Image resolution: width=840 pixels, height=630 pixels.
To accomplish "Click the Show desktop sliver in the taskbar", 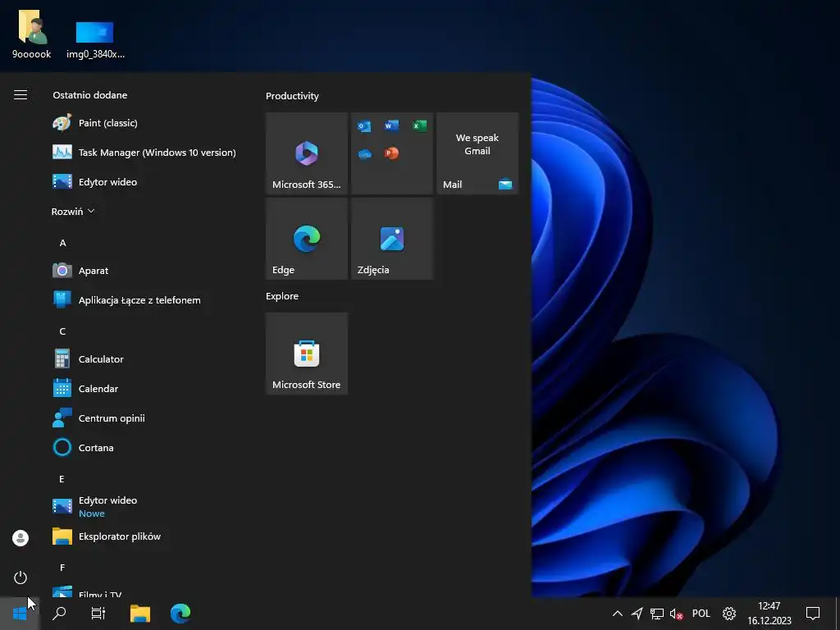I will click(x=838, y=614).
